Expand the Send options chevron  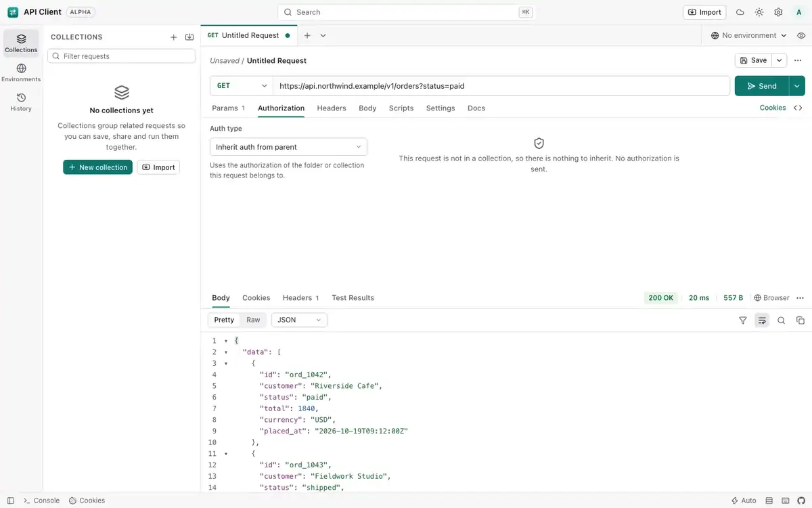[x=797, y=86]
